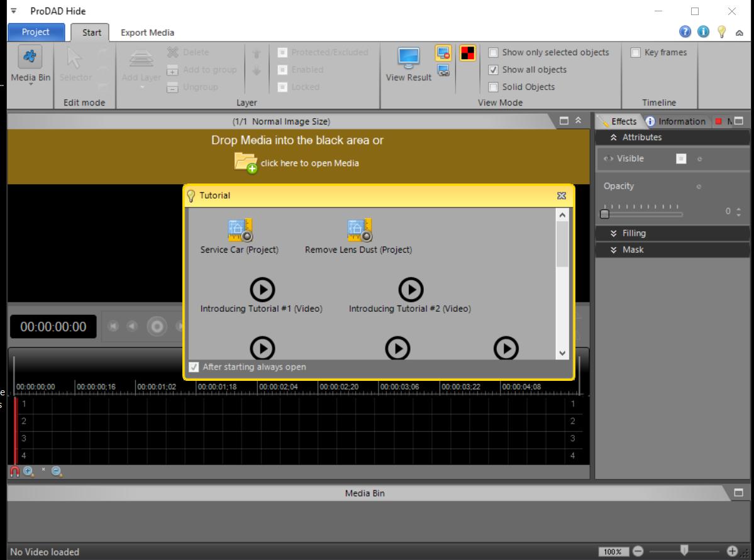Enable the Key frames checkbox

point(635,52)
